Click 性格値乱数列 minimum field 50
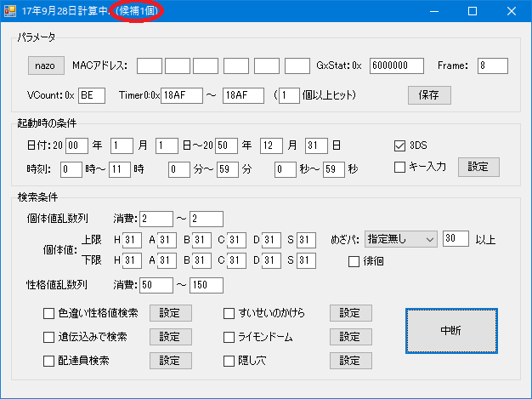This screenshot has height=399, width=532. pyautogui.click(x=156, y=285)
